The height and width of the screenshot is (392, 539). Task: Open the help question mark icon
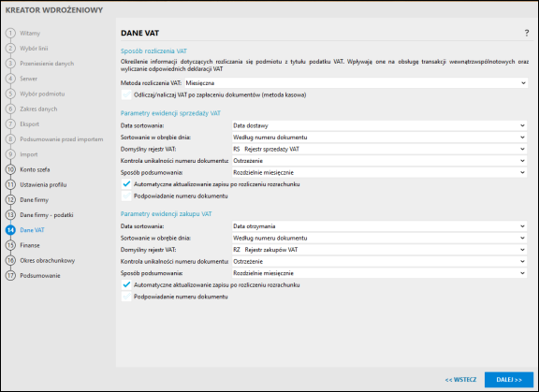click(x=526, y=33)
